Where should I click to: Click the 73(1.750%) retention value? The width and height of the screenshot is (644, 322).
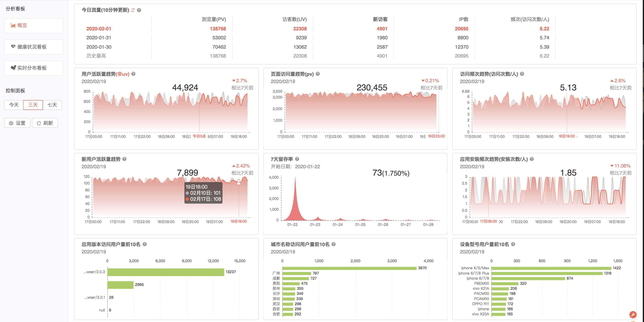coord(391,173)
